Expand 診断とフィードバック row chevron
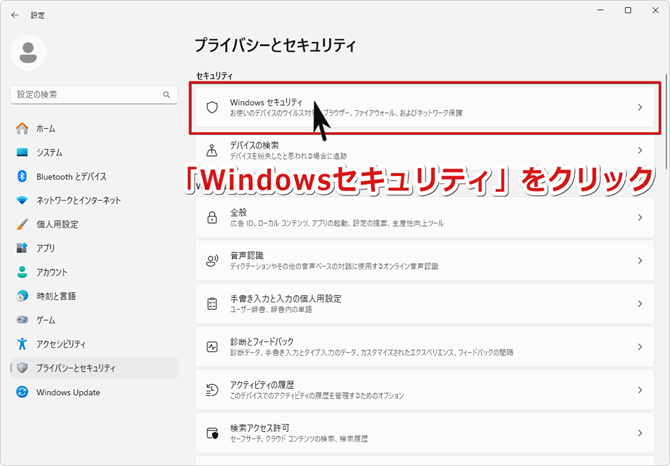The image size is (670, 466). click(640, 347)
